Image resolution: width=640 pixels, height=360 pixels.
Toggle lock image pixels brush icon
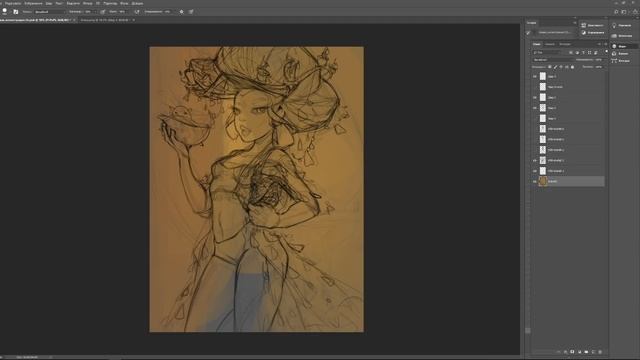pyautogui.click(x=555, y=67)
